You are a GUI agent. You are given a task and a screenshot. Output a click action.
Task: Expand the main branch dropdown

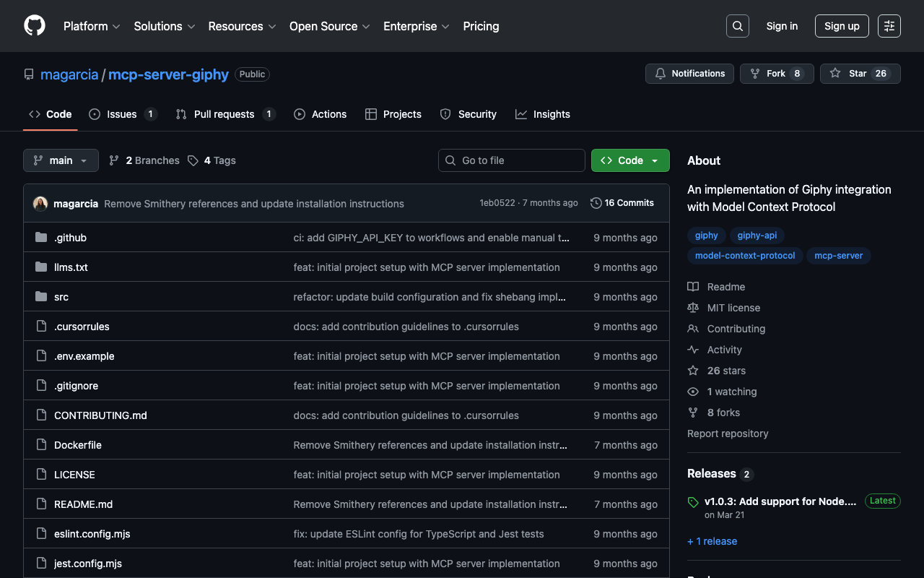[61, 160]
